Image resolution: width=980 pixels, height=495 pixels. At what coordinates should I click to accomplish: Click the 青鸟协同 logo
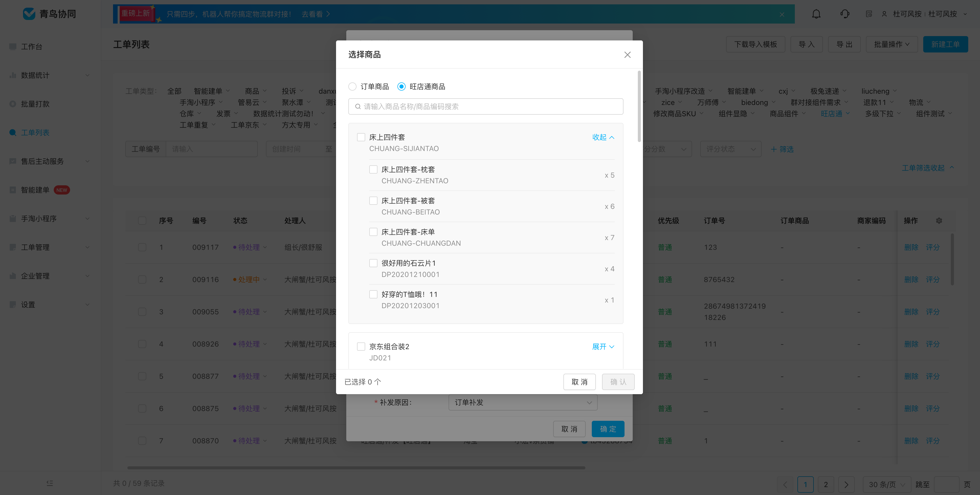[x=50, y=14]
